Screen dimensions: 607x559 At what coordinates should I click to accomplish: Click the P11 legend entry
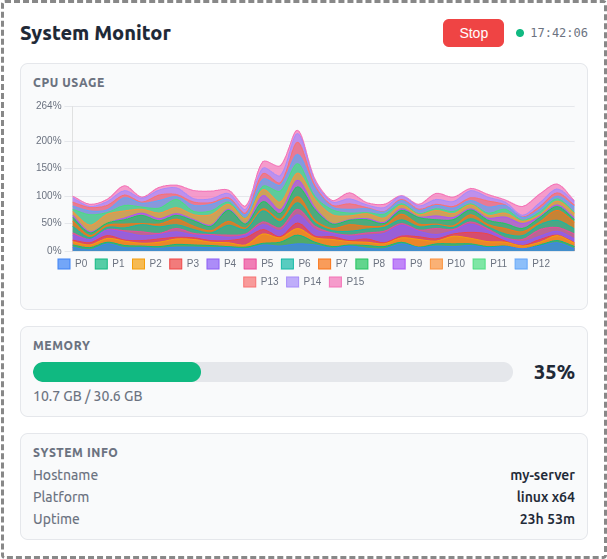click(490, 263)
